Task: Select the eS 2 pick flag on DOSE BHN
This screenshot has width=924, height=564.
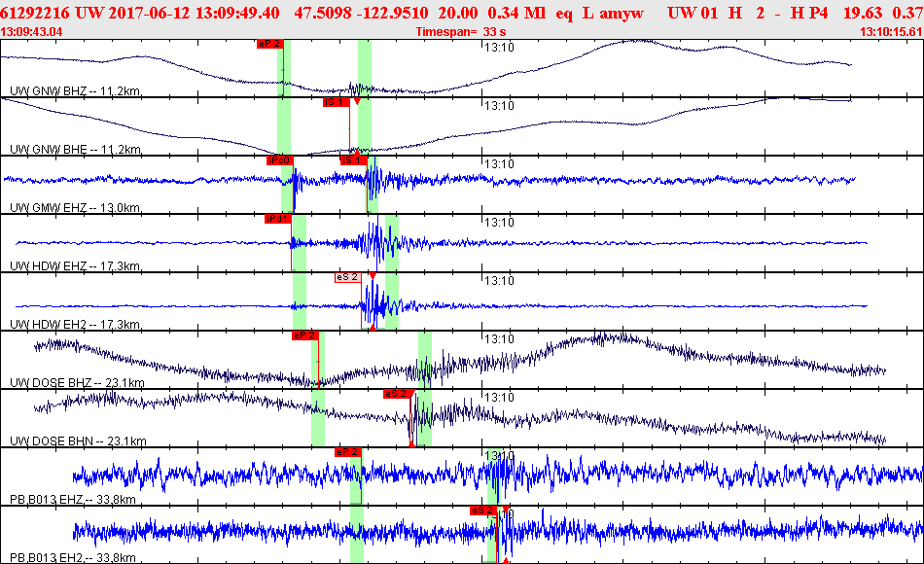Action: click(x=397, y=394)
